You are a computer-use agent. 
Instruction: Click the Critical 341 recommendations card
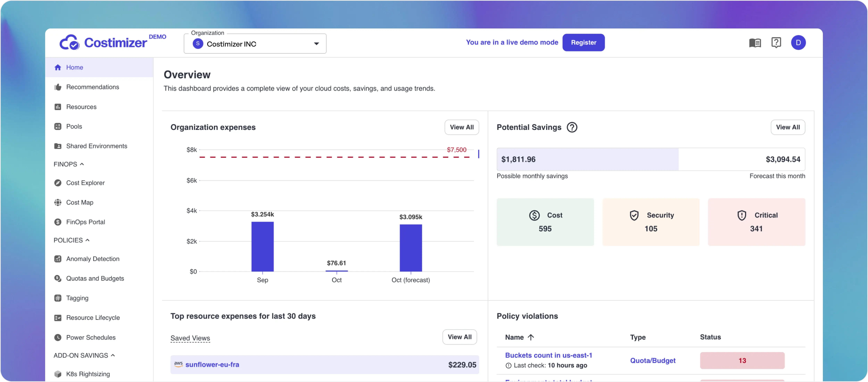pyautogui.click(x=756, y=222)
